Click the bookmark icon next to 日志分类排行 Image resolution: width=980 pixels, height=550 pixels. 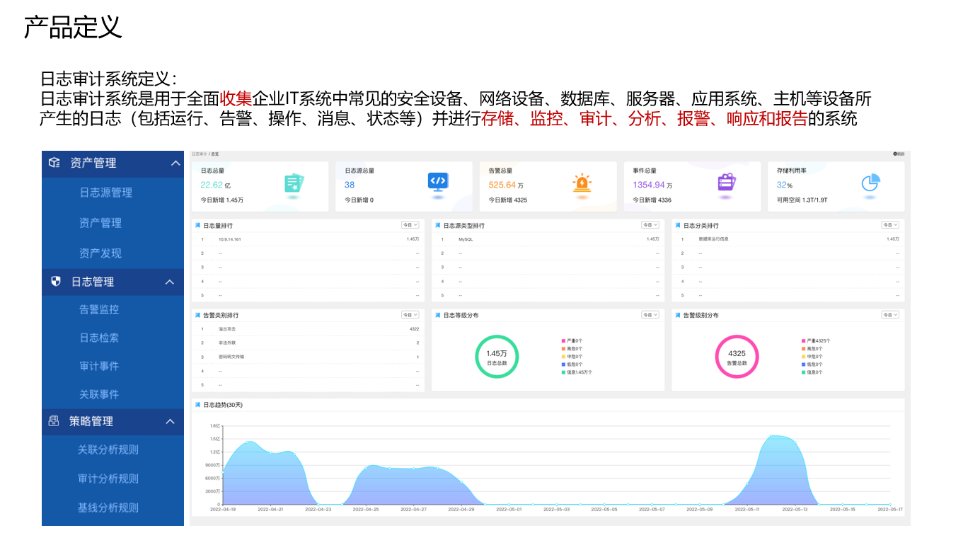pos(678,226)
